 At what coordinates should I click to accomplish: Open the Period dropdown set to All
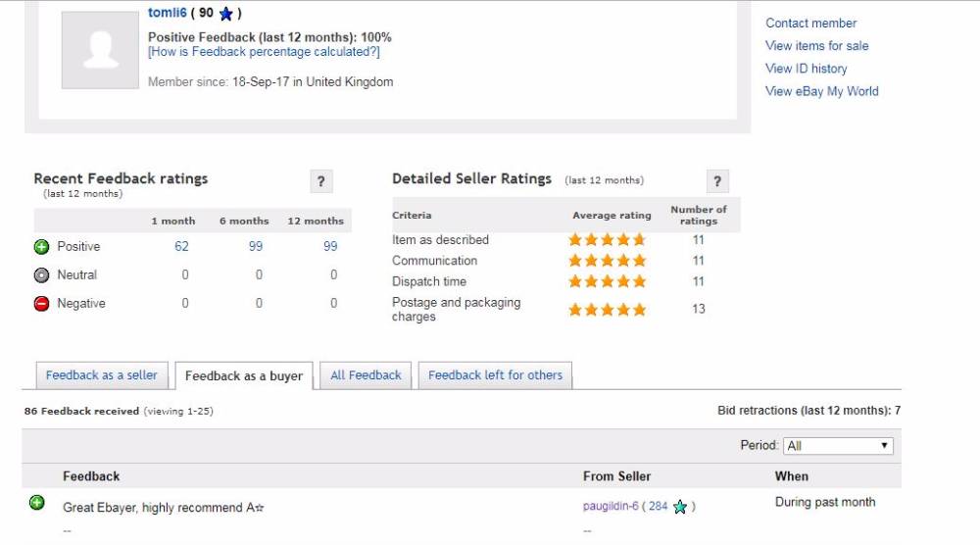click(x=838, y=445)
